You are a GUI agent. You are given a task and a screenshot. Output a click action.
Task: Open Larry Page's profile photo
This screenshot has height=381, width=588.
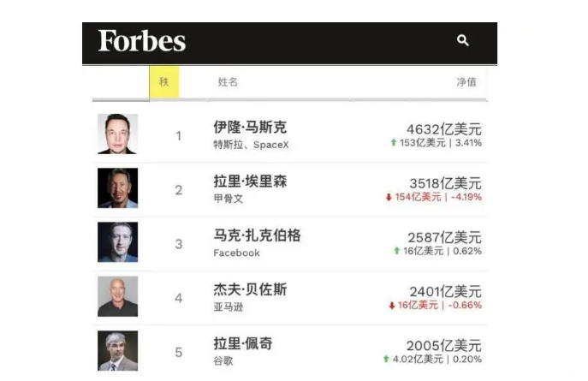tap(117, 350)
